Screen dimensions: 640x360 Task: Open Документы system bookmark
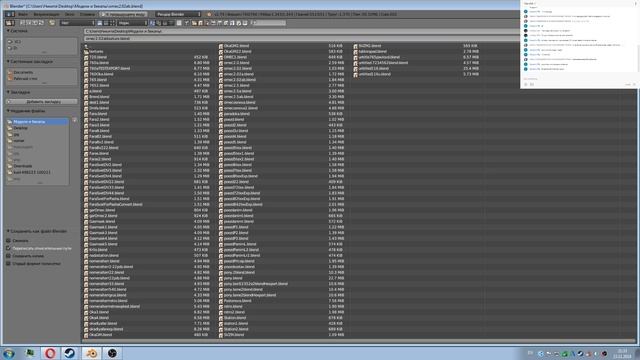[x=41, y=72]
